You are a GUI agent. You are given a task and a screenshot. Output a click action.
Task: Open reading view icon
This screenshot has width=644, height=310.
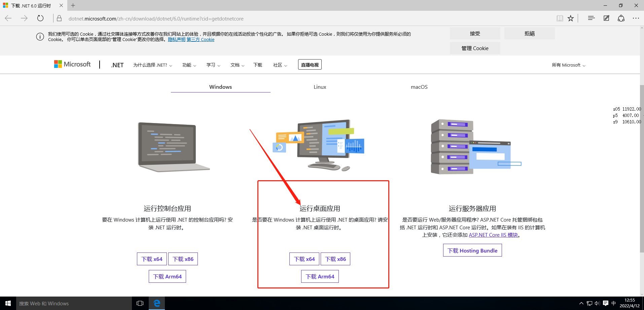(560, 18)
